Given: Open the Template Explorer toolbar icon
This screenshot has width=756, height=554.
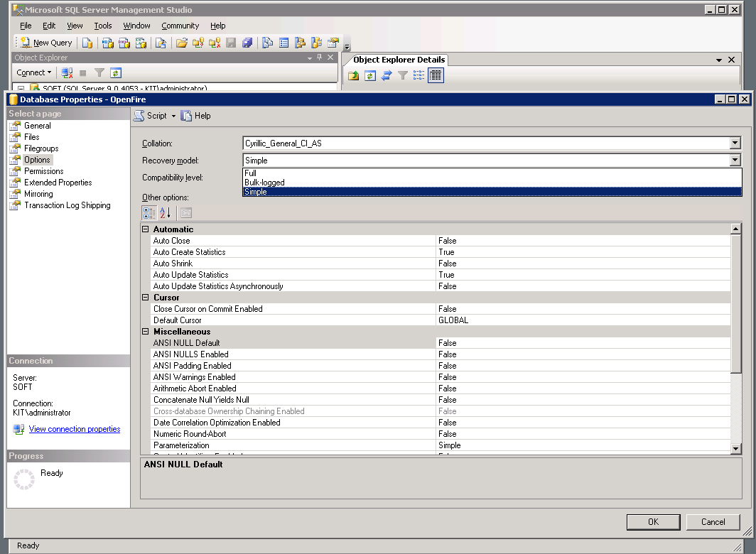Looking at the screenshot, I should click(316, 43).
